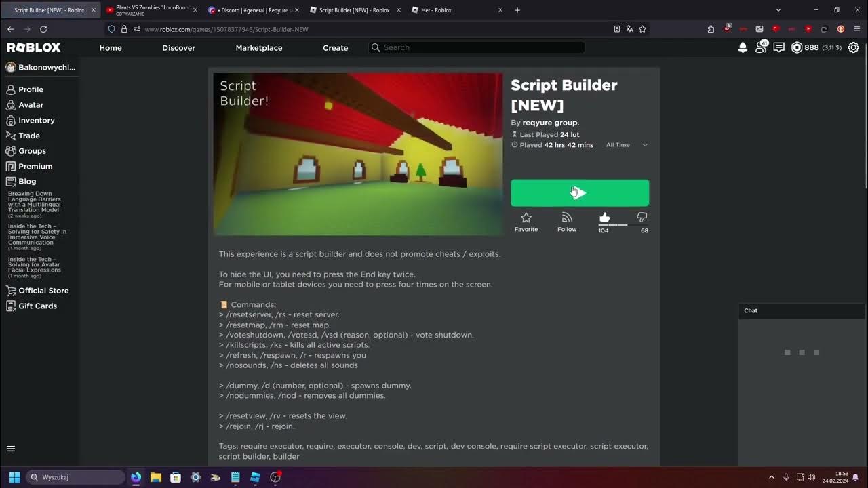Favorite the Script Builder experience
This screenshot has height=488, width=868.
coord(526,222)
